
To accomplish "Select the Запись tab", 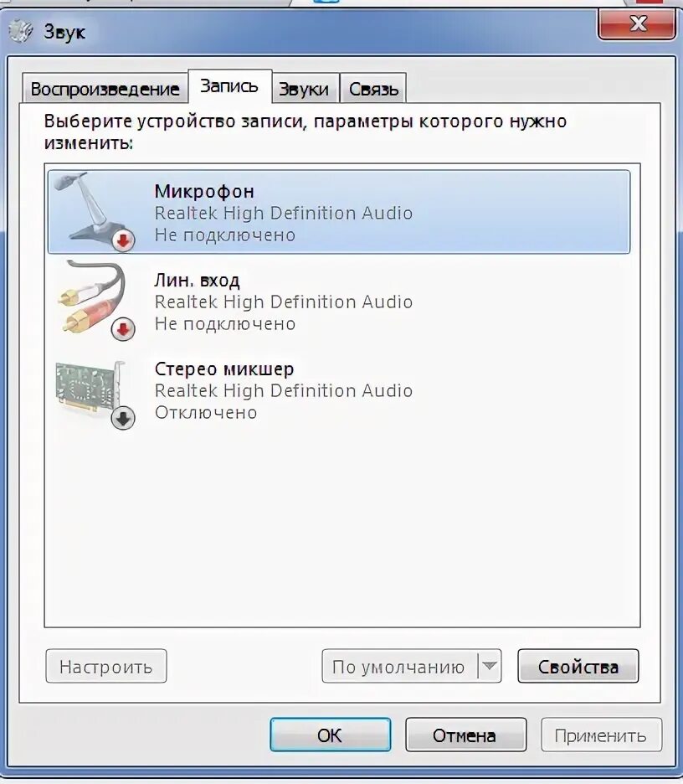I will click(x=229, y=86).
